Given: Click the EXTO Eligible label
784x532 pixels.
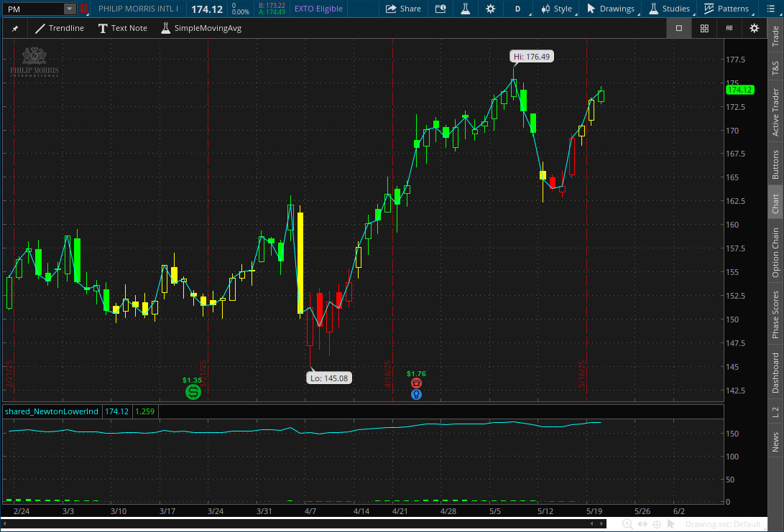Looking at the screenshot, I should pos(318,9).
